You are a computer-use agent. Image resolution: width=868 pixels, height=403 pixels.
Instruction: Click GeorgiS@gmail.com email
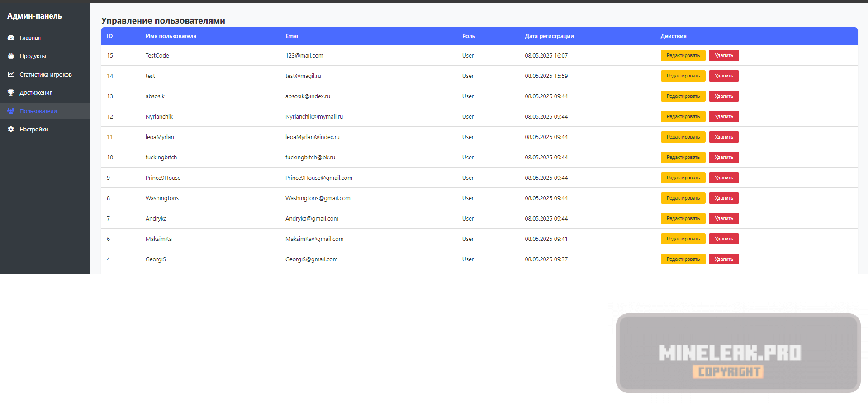pyautogui.click(x=311, y=259)
